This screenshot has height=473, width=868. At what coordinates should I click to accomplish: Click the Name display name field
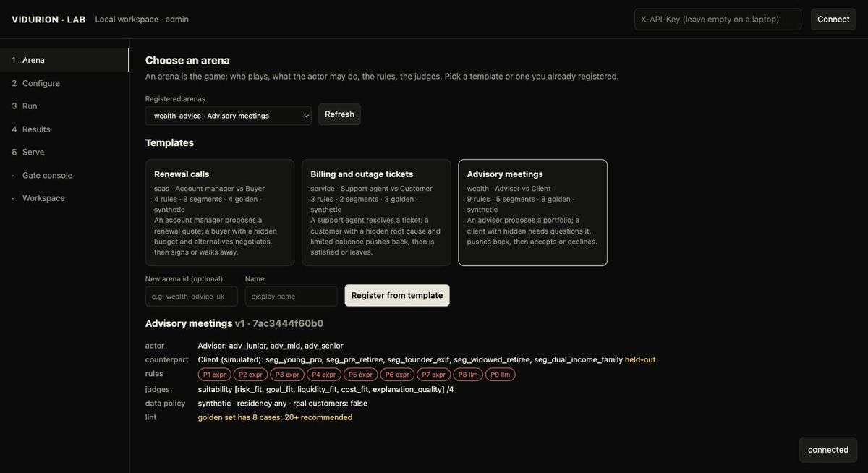point(292,296)
